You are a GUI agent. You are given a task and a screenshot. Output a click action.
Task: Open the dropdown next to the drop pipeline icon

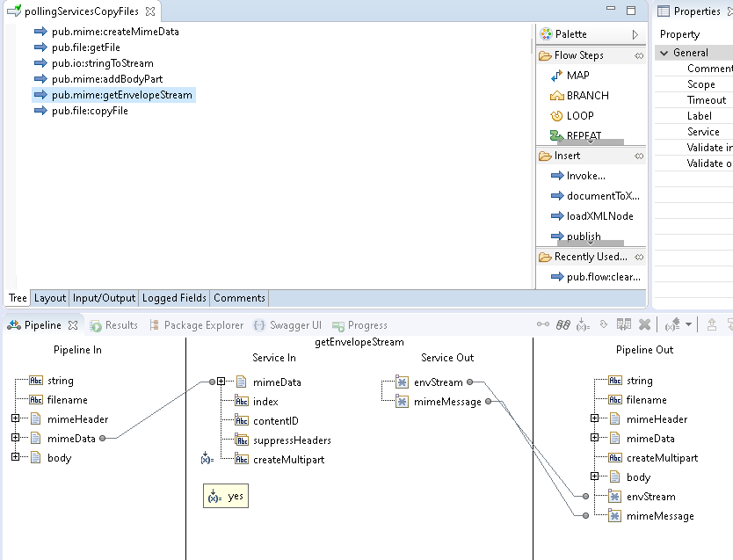(x=688, y=324)
